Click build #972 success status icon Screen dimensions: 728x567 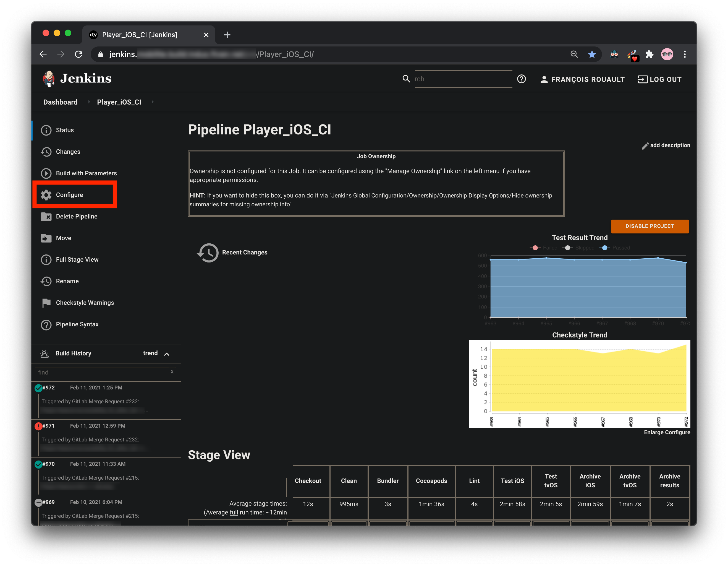[x=38, y=388]
